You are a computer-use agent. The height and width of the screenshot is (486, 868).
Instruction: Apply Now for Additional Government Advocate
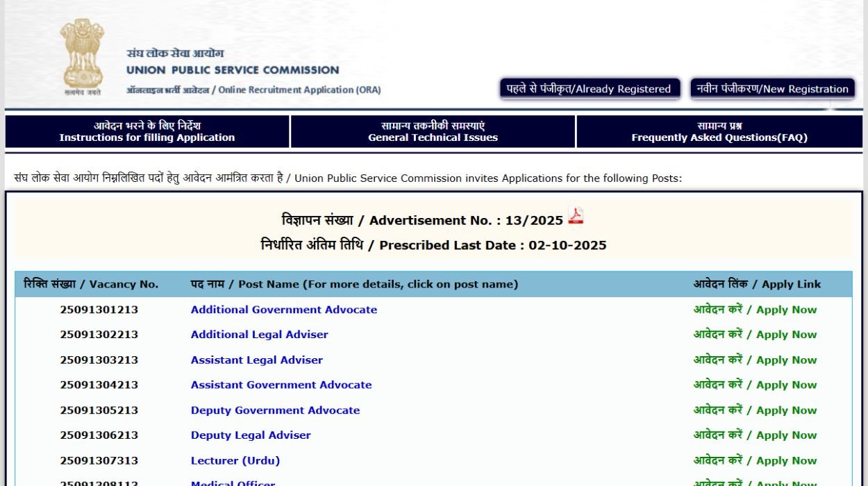[754, 309]
